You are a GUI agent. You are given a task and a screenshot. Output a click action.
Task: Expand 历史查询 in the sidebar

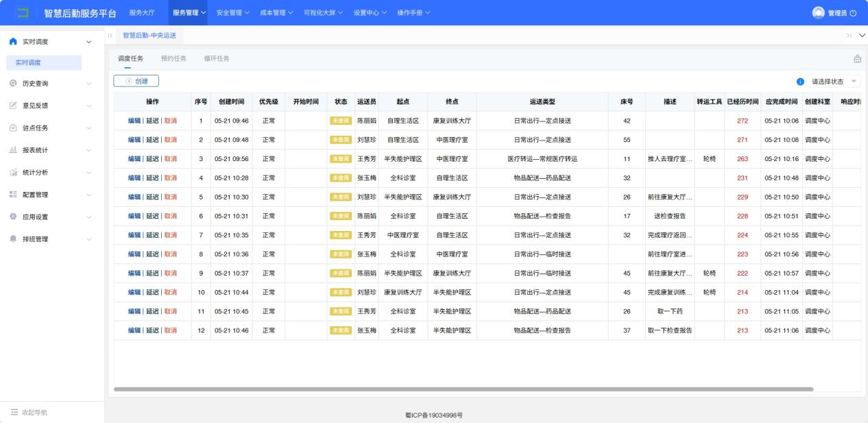[x=89, y=84]
